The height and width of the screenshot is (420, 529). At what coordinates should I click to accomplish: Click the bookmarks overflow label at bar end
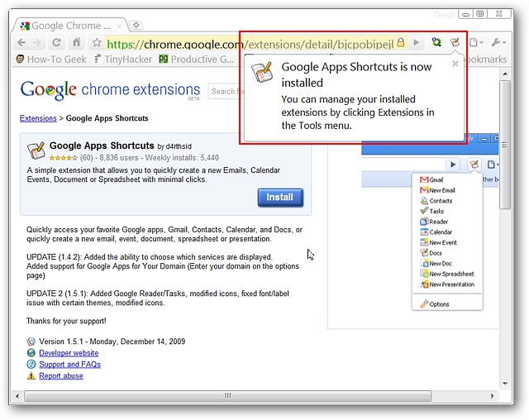click(x=487, y=60)
